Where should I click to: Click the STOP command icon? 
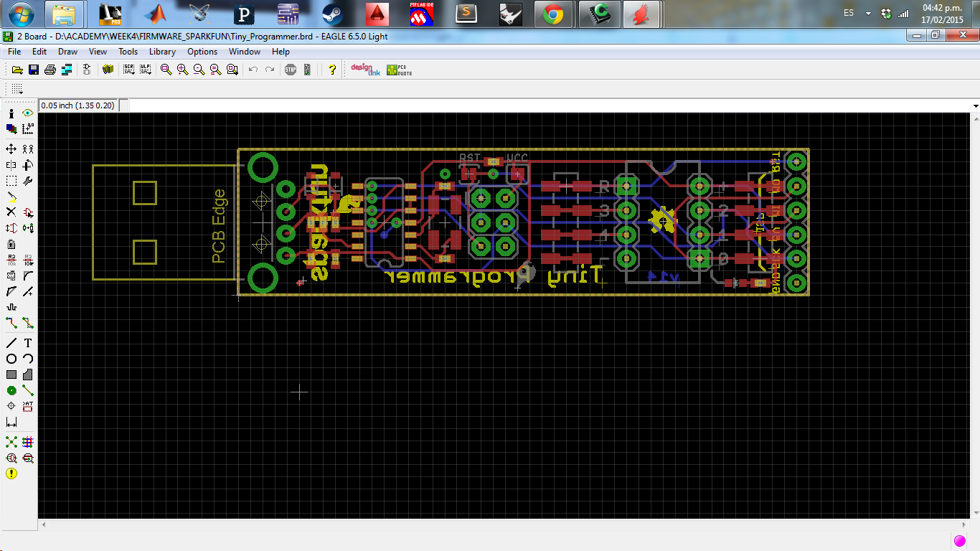click(291, 70)
